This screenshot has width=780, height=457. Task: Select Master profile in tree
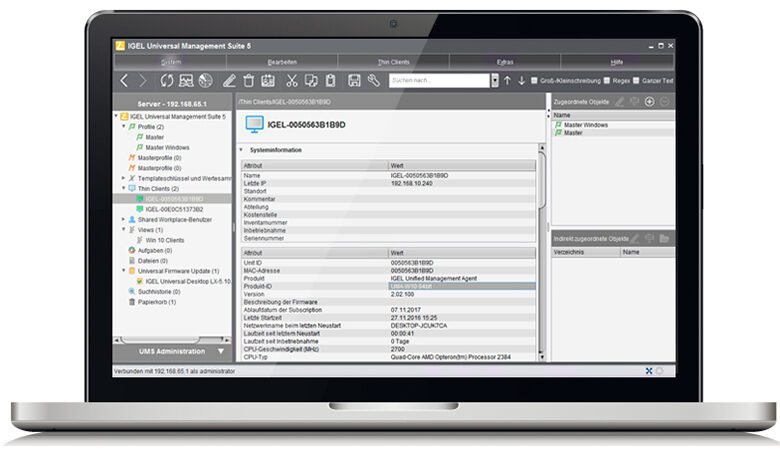point(155,137)
